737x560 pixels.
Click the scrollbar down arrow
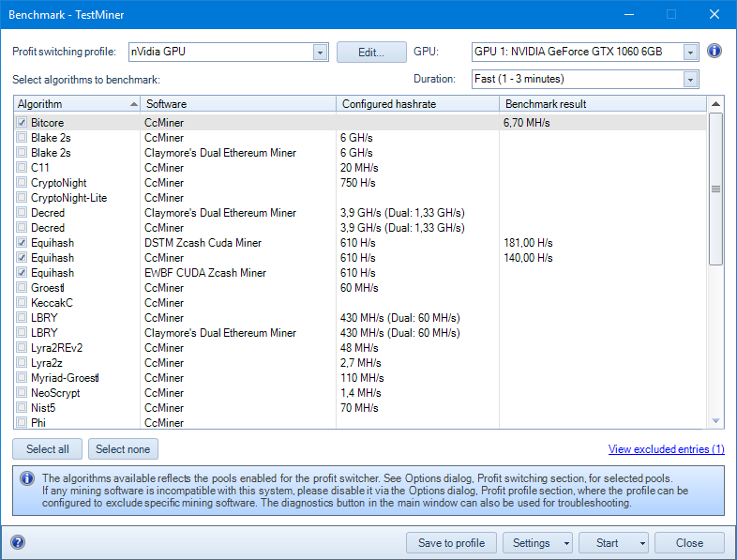(715, 421)
